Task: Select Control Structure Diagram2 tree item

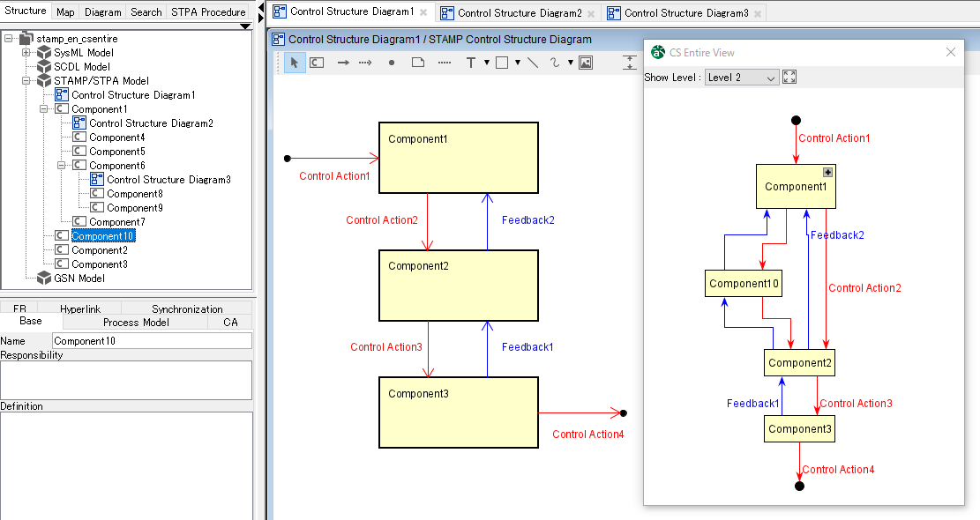Action: 151,123
